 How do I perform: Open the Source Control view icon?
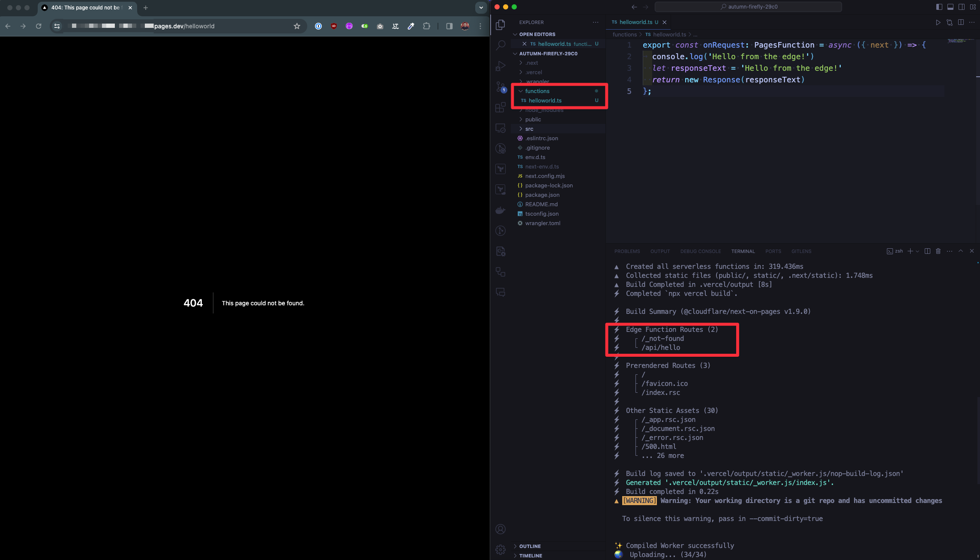[500, 87]
